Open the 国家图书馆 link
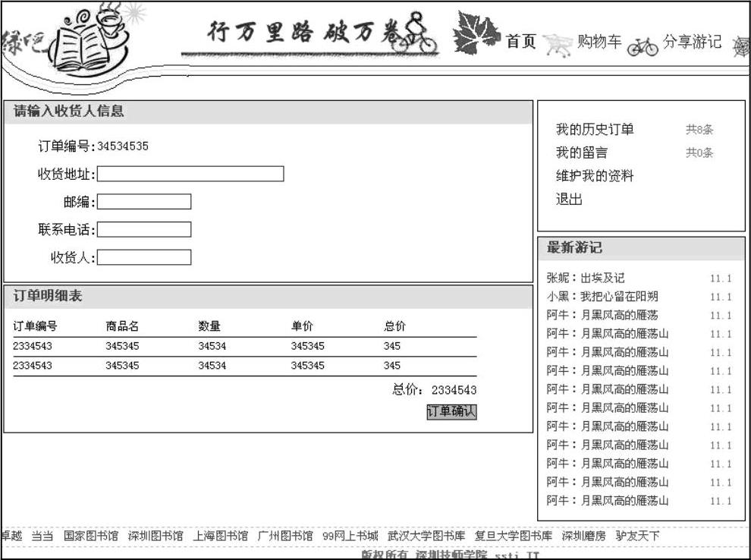This screenshot has height=560, width=751. coord(91,536)
